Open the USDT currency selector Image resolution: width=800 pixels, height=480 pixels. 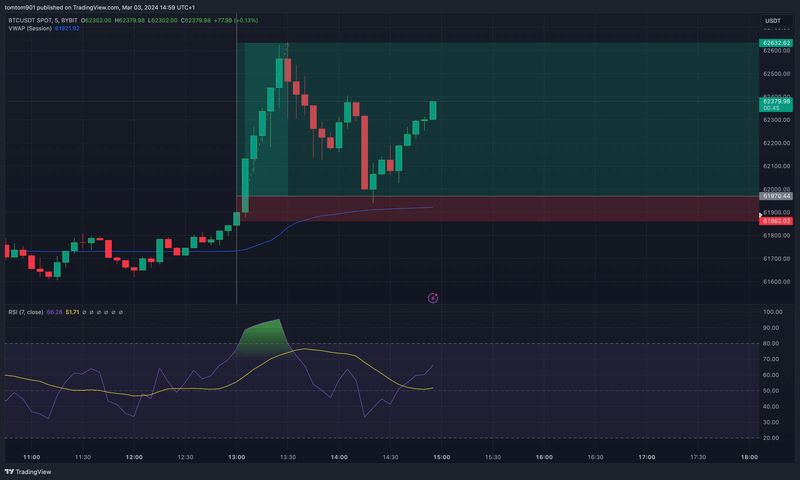[776, 21]
